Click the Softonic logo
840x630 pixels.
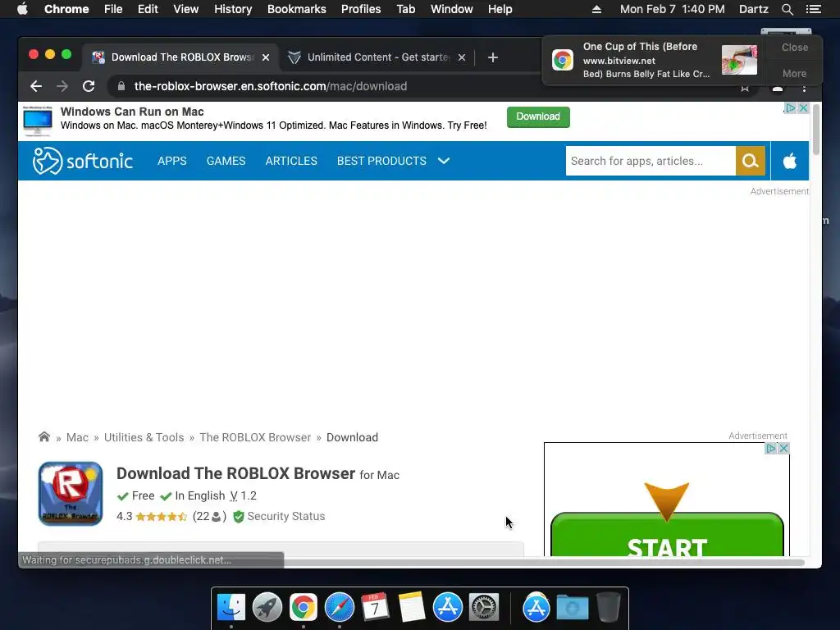point(83,161)
